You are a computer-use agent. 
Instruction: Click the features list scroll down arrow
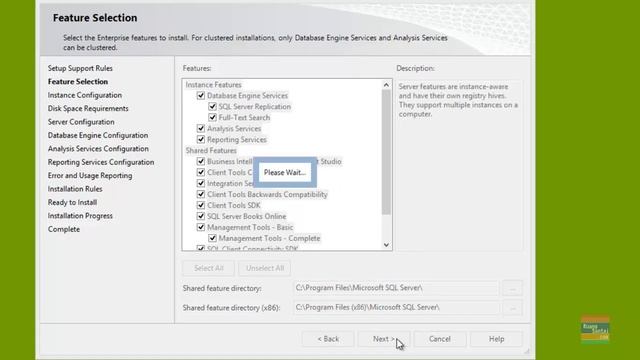[386, 245]
